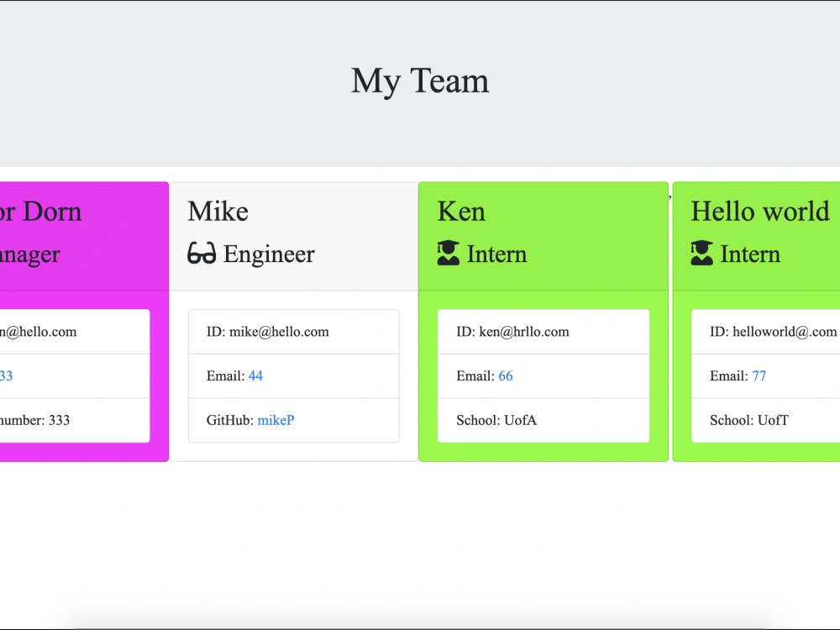Select the Hello world card name

point(760,211)
